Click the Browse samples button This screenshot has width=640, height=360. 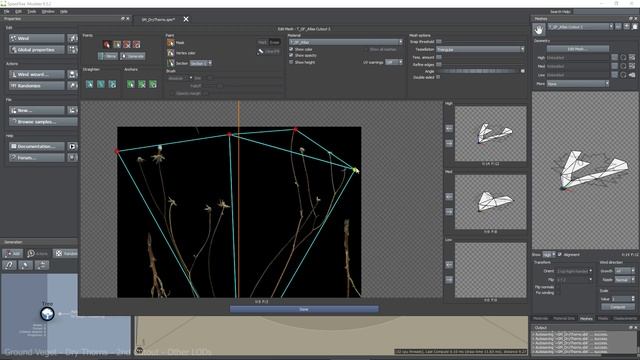pos(43,122)
